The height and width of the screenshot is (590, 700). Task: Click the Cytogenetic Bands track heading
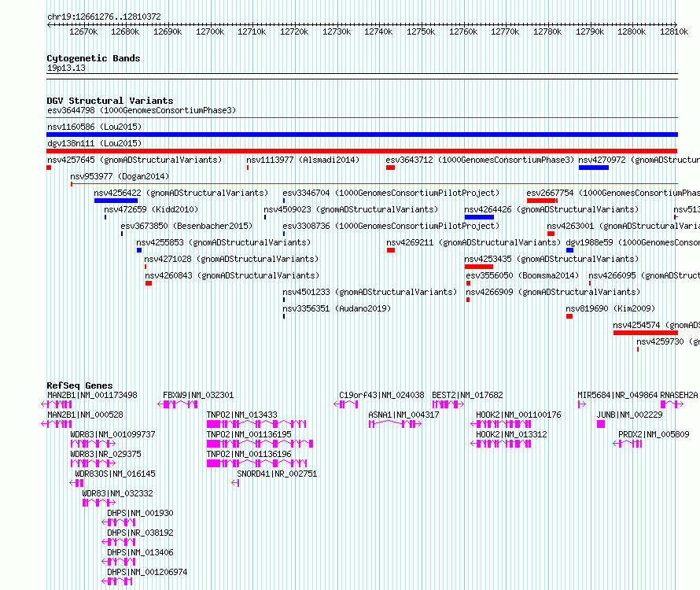[x=93, y=58]
